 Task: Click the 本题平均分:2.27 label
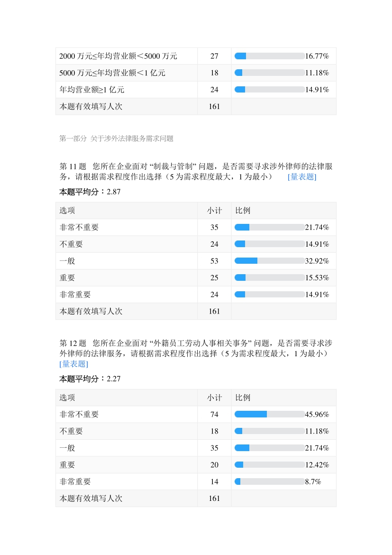coord(89,379)
